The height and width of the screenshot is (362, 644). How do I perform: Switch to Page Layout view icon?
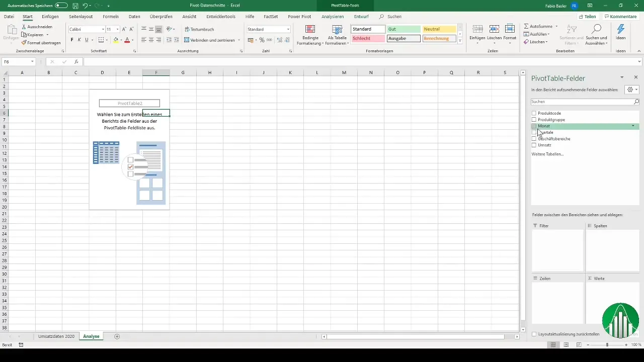coord(566,345)
